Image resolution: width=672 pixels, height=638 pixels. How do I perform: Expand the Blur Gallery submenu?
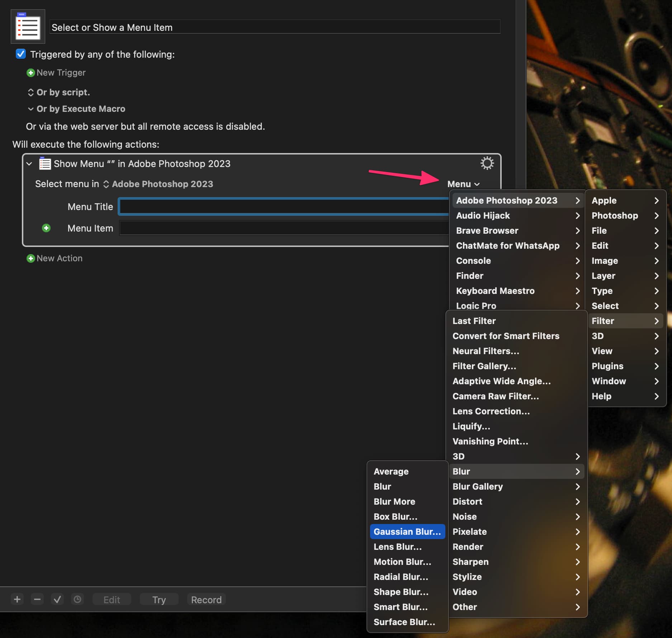[x=516, y=486]
